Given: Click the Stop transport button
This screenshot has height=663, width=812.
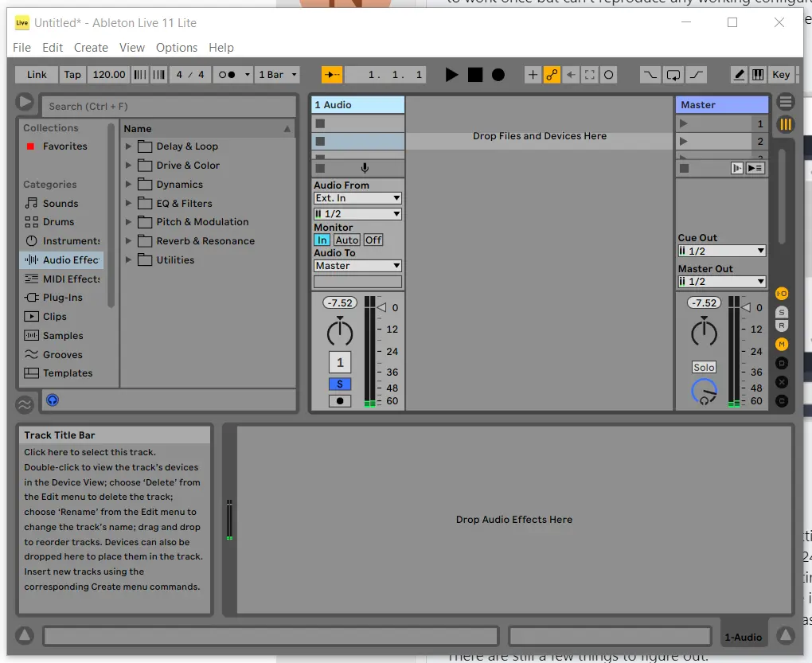Looking at the screenshot, I should click(475, 75).
